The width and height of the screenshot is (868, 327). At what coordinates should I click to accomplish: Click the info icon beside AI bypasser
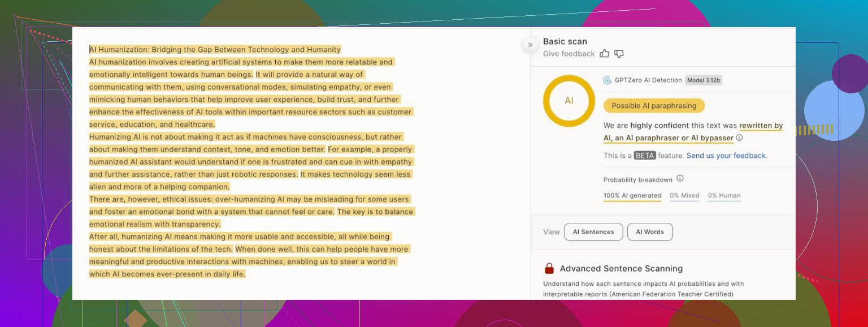739,138
